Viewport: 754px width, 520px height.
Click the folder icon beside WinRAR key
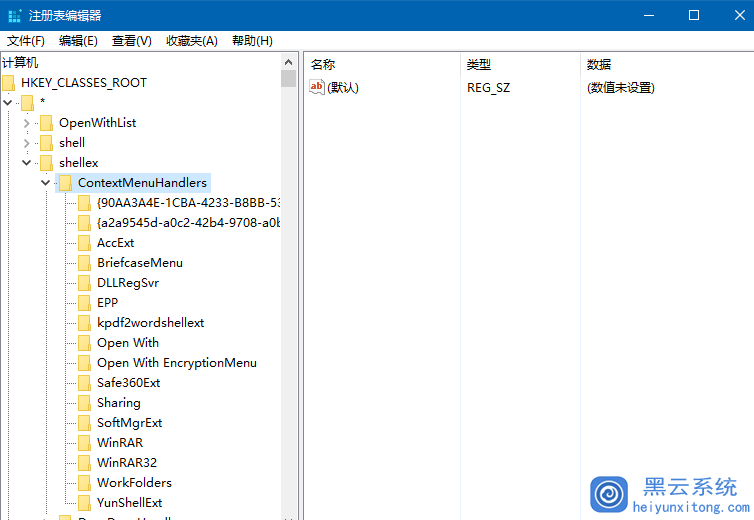click(x=84, y=443)
